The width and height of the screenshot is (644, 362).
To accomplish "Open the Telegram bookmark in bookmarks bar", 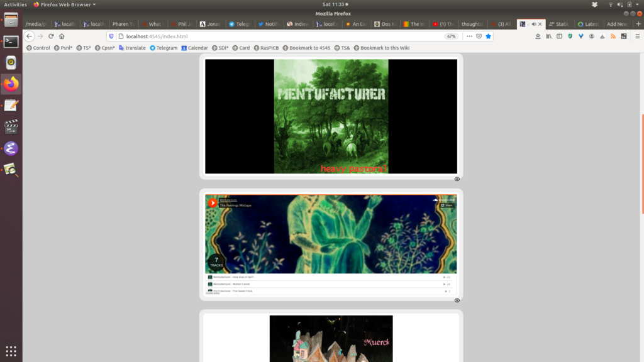I will point(164,48).
